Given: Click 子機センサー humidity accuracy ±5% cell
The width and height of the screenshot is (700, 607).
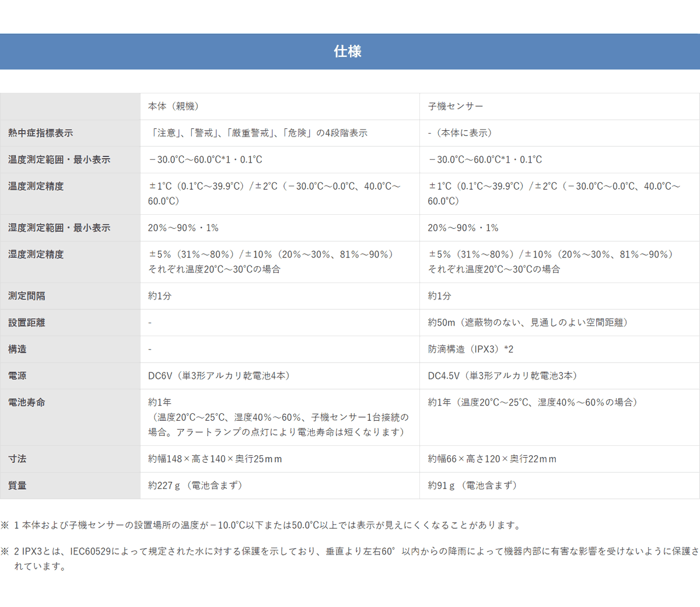Looking at the screenshot, I should pos(559,262).
